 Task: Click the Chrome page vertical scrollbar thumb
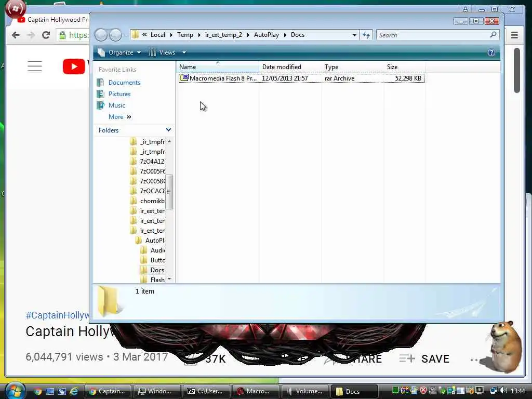coord(517,70)
